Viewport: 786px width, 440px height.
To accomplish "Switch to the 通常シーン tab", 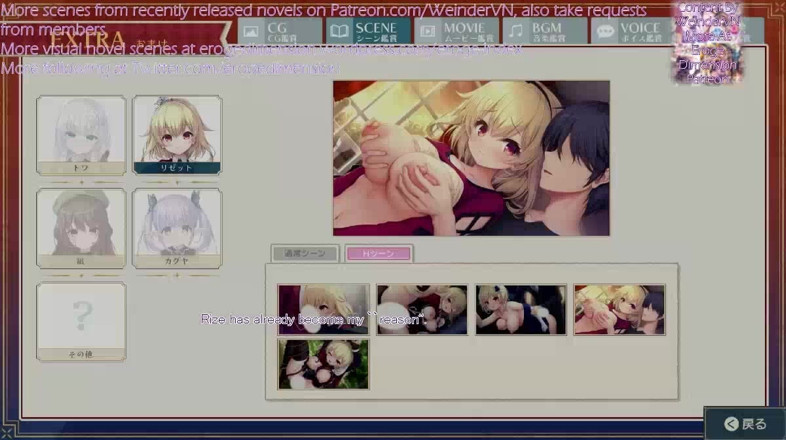I will pos(305,254).
